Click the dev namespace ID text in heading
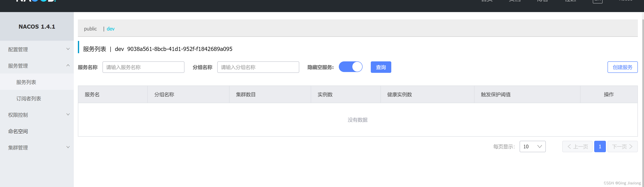The width and height of the screenshot is (644, 187). coord(180,49)
